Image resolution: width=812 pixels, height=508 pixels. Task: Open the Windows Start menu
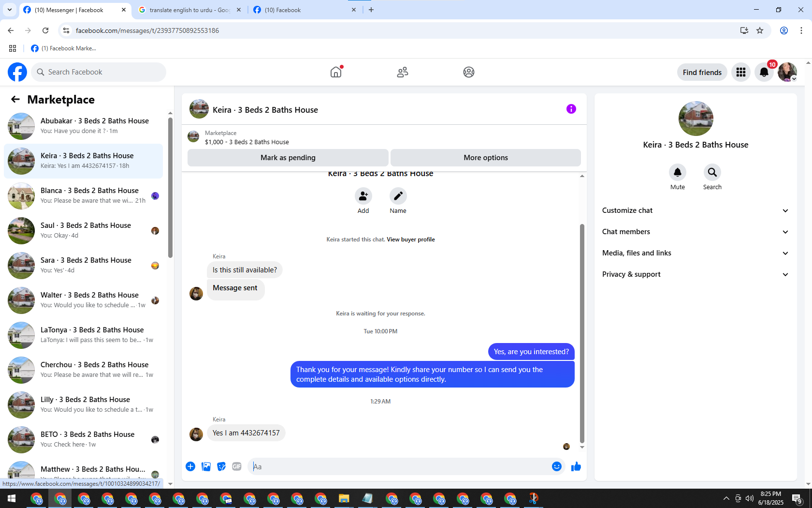[x=12, y=498]
